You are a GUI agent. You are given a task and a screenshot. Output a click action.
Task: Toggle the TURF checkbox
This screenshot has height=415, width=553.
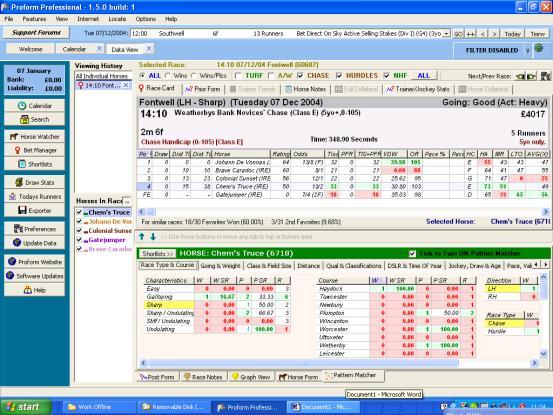(238, 75)
